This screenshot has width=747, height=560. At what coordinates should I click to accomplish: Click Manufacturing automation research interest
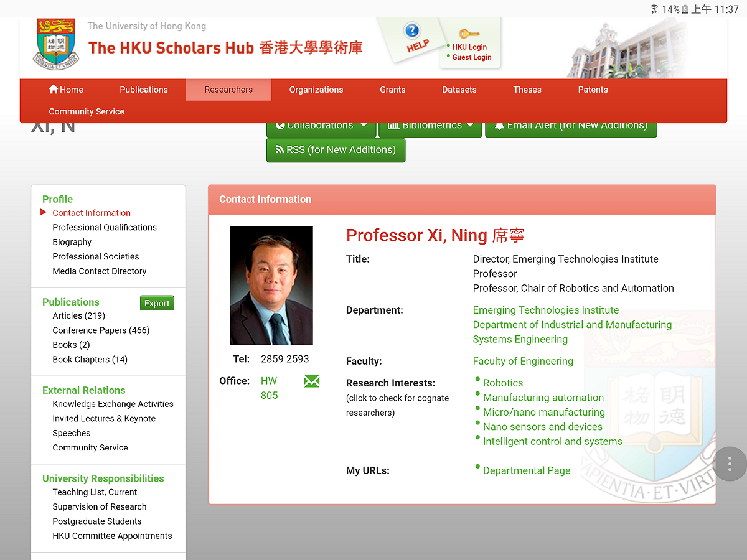(543, 398)
